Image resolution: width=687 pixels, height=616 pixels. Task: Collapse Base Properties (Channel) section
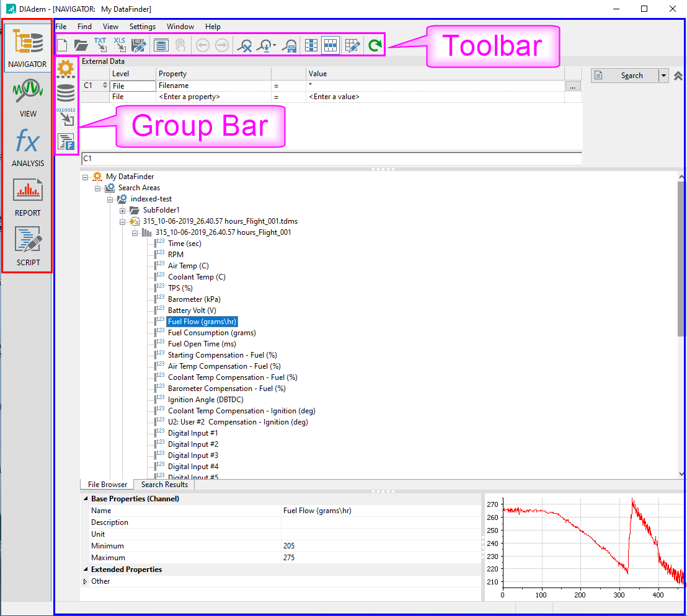point(86,499)
